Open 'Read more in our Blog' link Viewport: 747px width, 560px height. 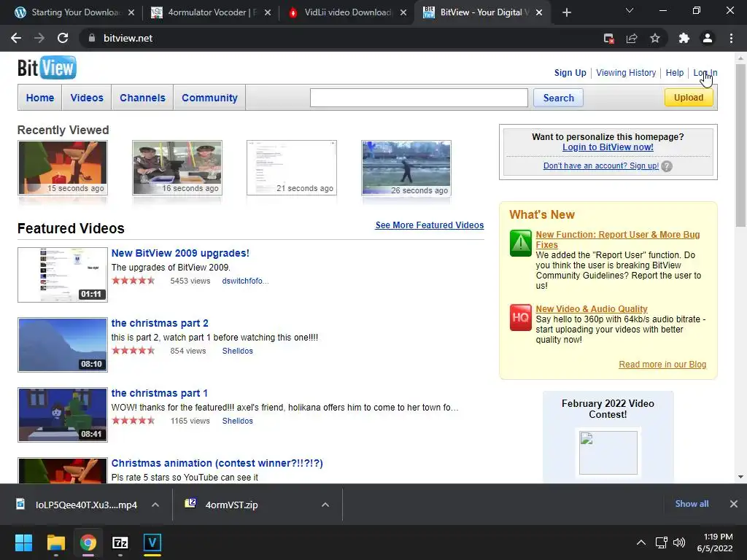click(x=662, y=365)
